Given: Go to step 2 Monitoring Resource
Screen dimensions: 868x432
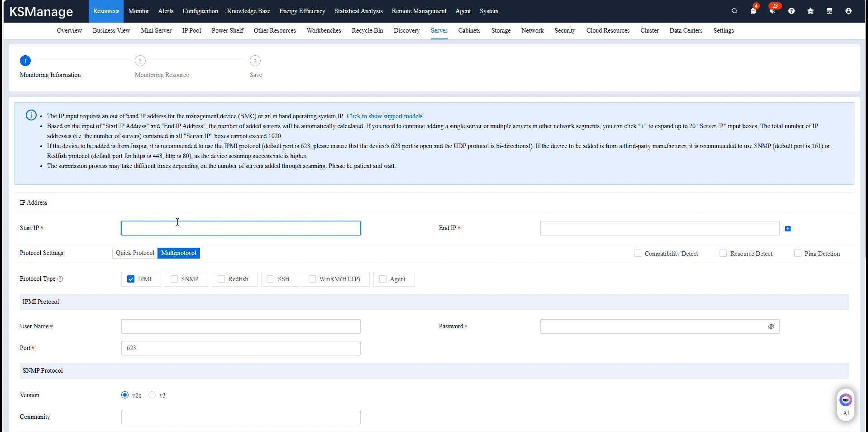Looking at the screenshot, I should [x=140, y=61].
